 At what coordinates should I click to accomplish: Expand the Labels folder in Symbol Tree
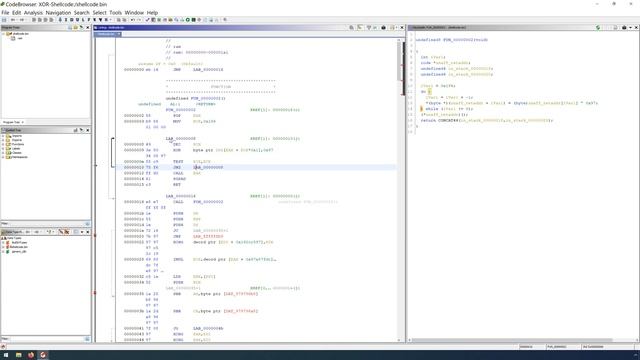point(3,149)
